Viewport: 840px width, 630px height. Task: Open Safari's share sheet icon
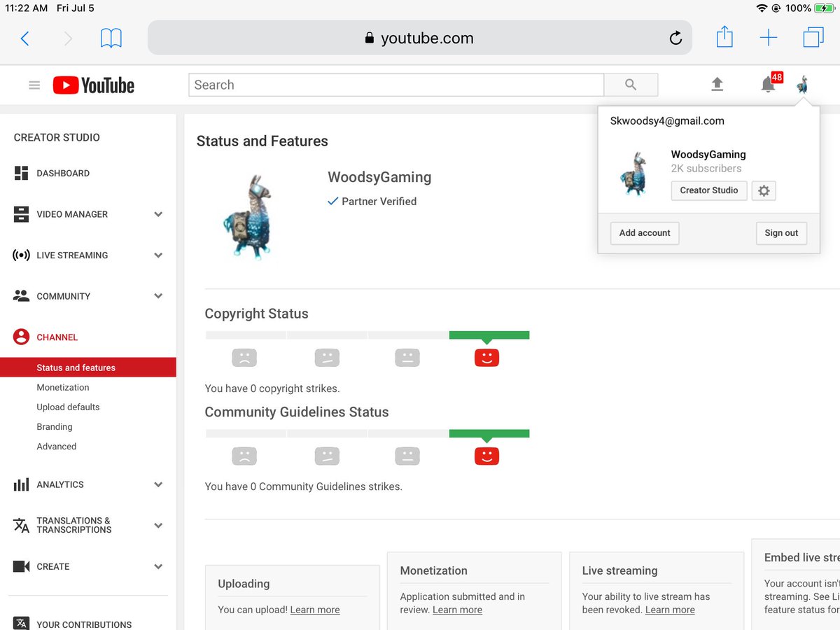click(724, 37)
